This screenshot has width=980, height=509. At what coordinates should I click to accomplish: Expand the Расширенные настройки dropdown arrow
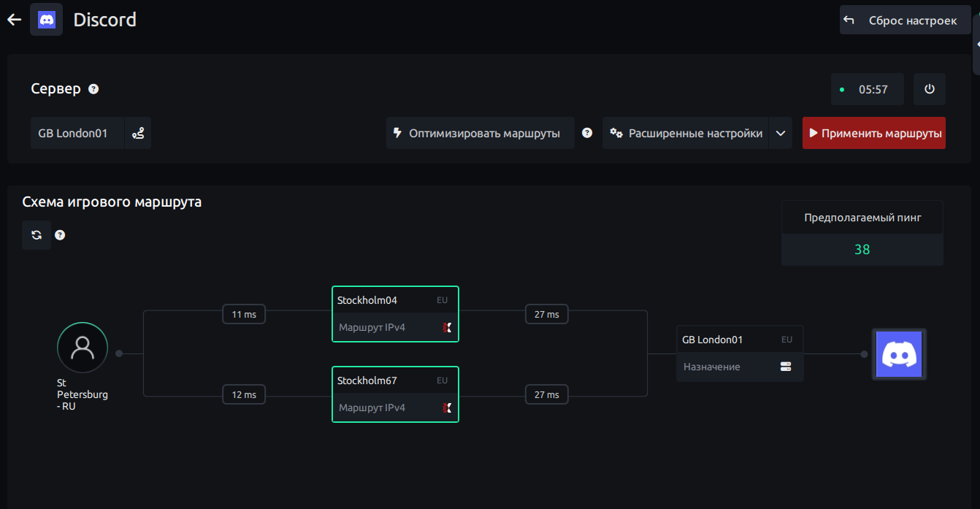(781, 134)
